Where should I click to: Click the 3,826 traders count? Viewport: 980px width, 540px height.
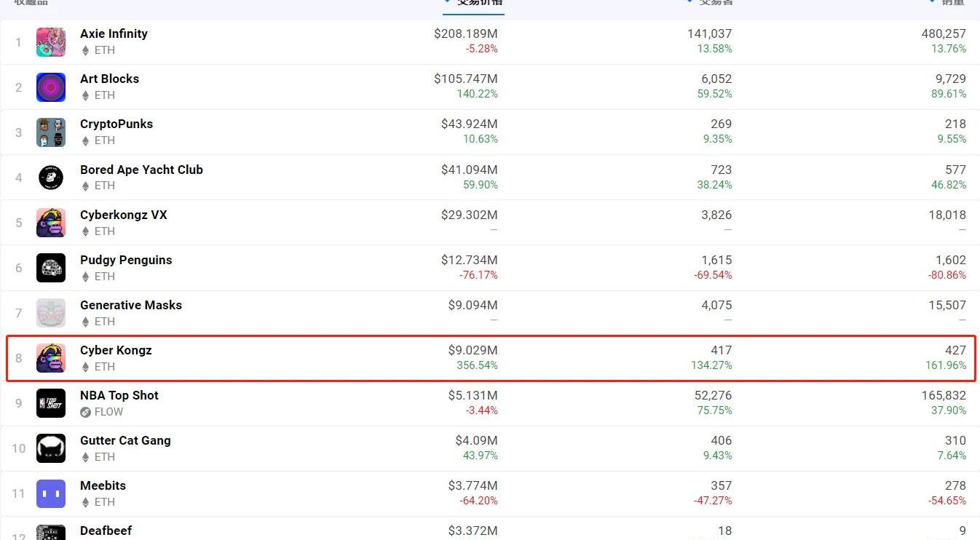click(x=716, y=215)
